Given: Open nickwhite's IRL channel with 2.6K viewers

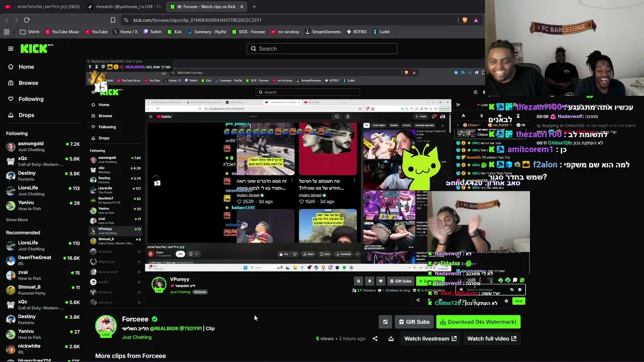Looking at the screenshot, I should pos(43,349).
